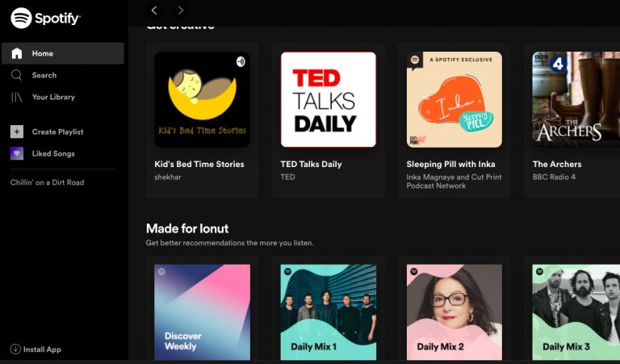Image resolution: width=620 pixels, height=364 pixels.
Task: Click the Home house icon
Action: coord(17,53)
